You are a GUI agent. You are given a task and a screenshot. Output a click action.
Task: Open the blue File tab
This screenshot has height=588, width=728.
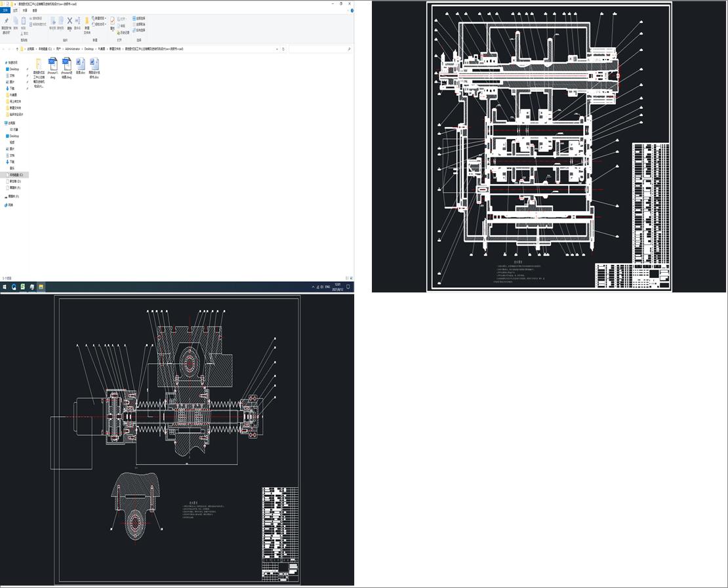pos(5,10)
